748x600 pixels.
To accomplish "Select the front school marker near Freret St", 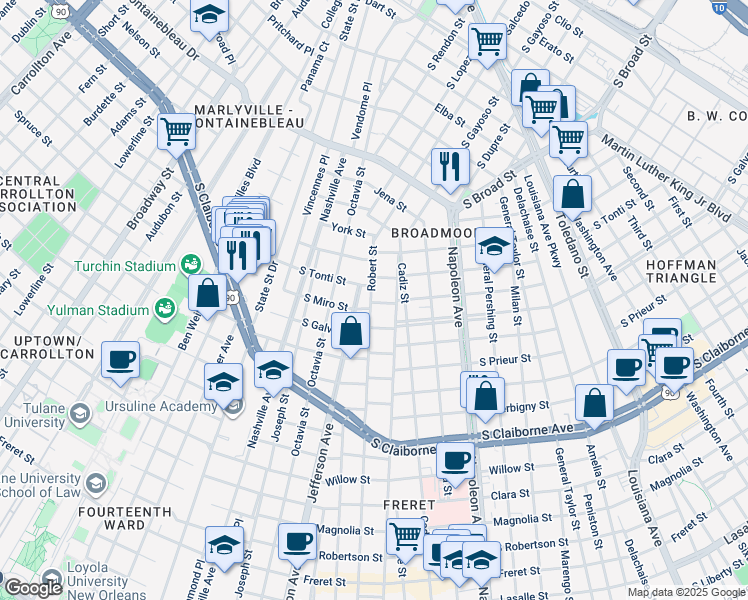I will coord(481,561).
